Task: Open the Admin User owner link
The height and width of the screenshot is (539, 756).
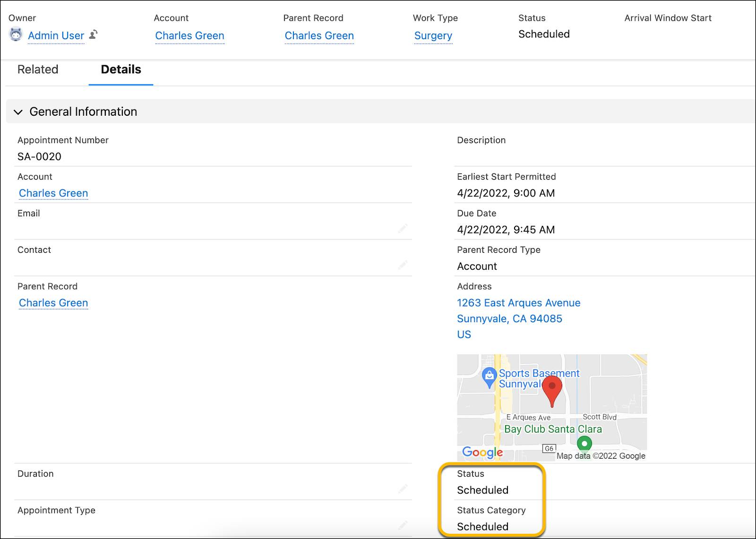Action: [56, 35]
